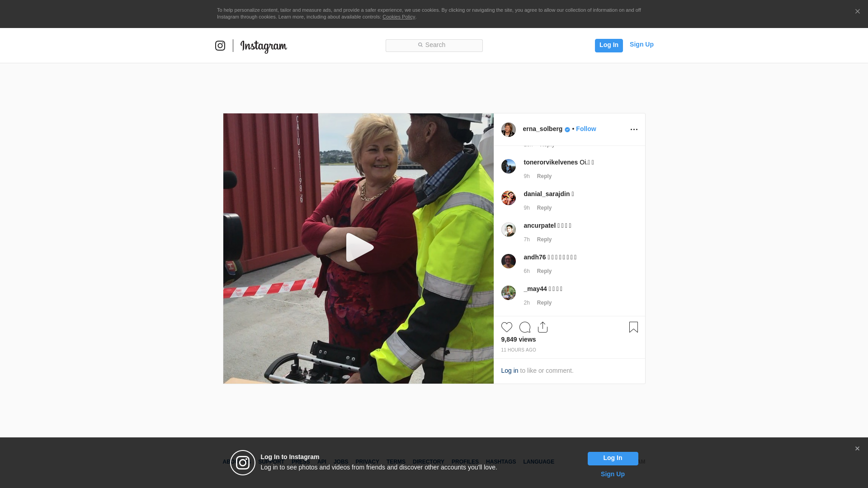Click the 11 HOURS AGO timestamp
Screen dimensions: 868x488
pyautogui.click(x=519, y=350)
